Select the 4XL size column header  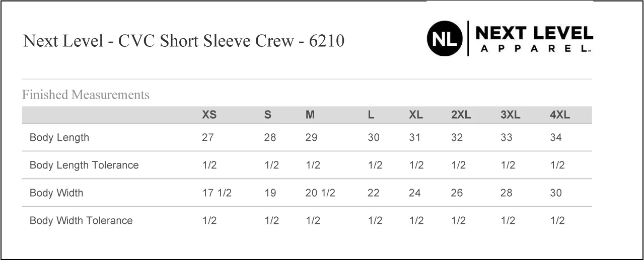click(560, 115)
